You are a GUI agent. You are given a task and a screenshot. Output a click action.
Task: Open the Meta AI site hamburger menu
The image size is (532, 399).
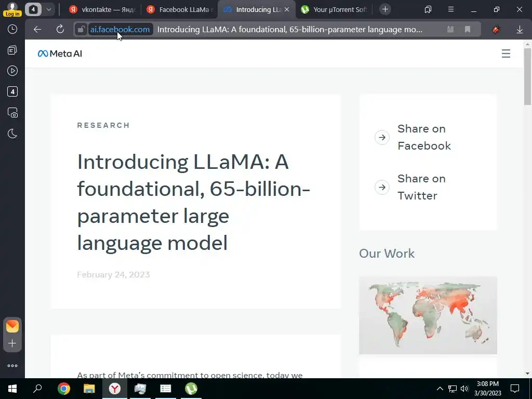(x=506, y=54)
